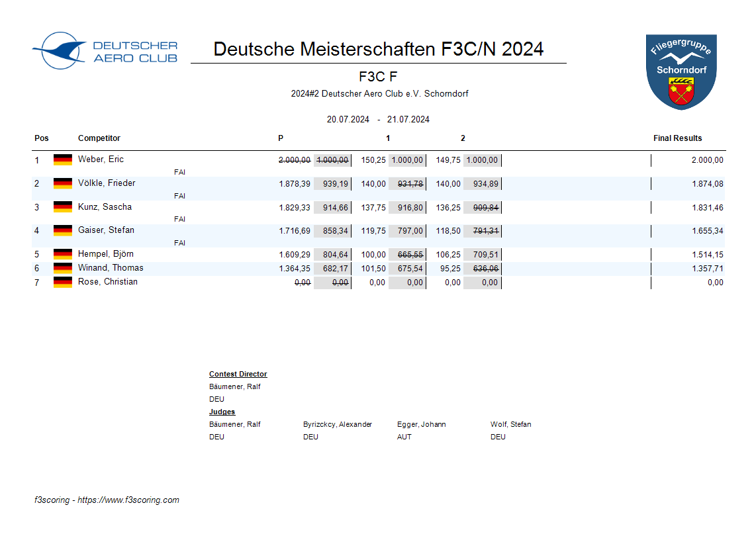Click the flag in Rose, Christian's row

click(x=63, y=282)
